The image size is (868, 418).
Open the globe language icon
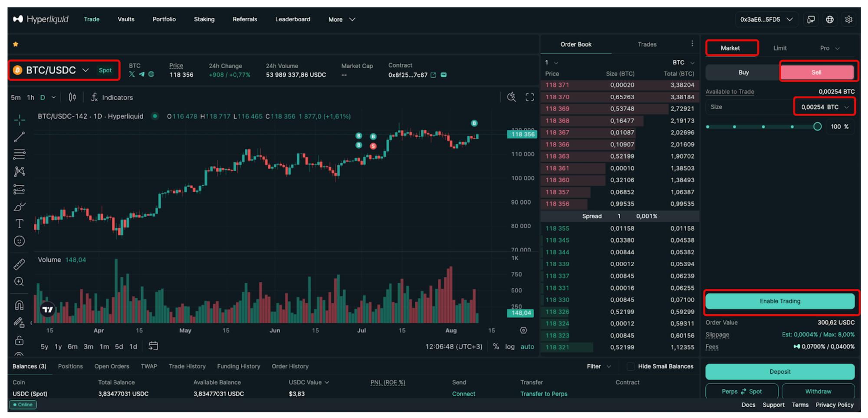[829, 20]
